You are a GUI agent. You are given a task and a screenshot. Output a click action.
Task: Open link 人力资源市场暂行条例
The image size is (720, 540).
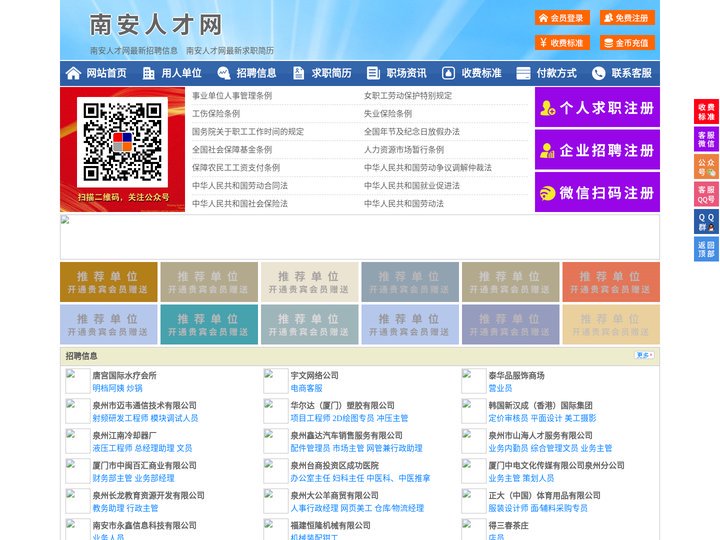click(404, 150)
